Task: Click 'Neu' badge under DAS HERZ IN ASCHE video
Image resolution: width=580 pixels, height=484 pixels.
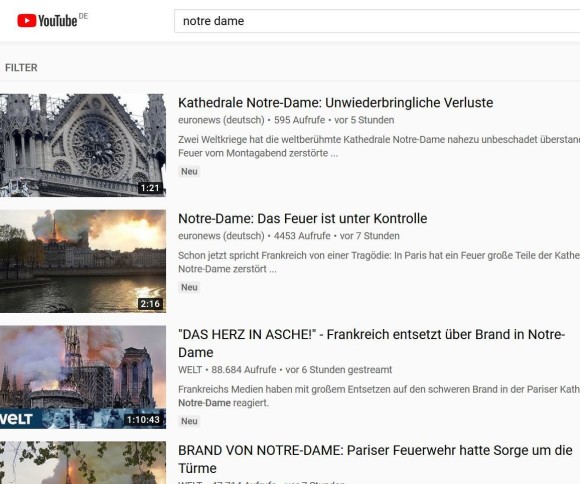Action: point(189,421)
